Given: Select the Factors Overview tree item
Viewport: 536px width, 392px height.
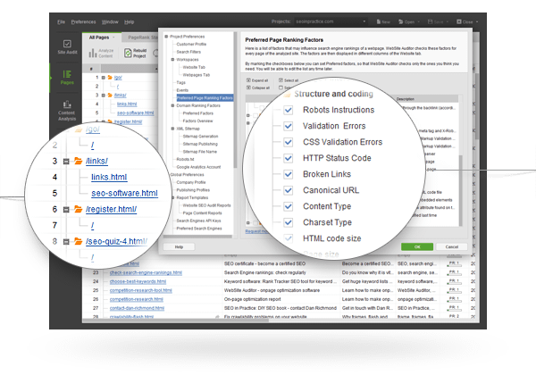Looking at the screenshot, I should [197, 121].
